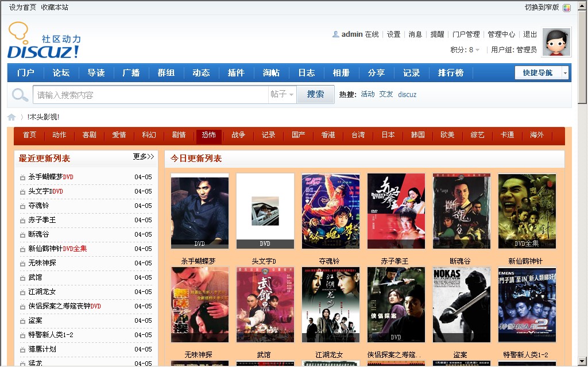Select the 卡通 movie category

(508, 135)
